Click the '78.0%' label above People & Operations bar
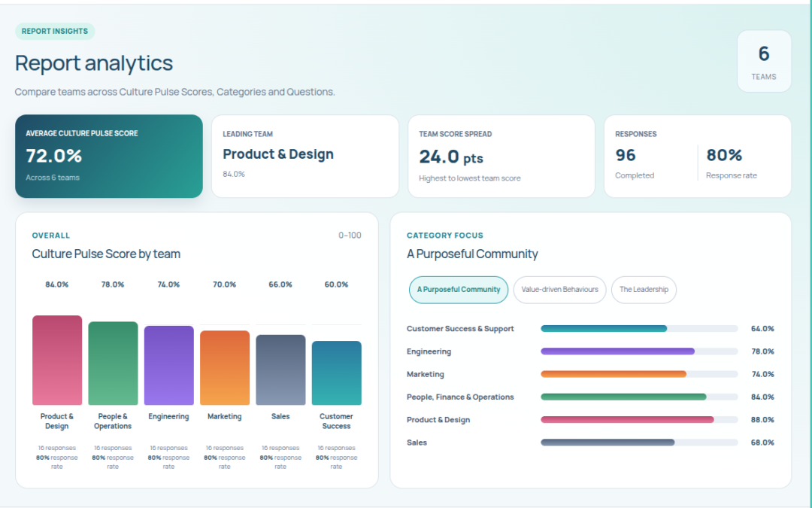The height and width of the screenshot is (508, 812). [x=113, y=284]
